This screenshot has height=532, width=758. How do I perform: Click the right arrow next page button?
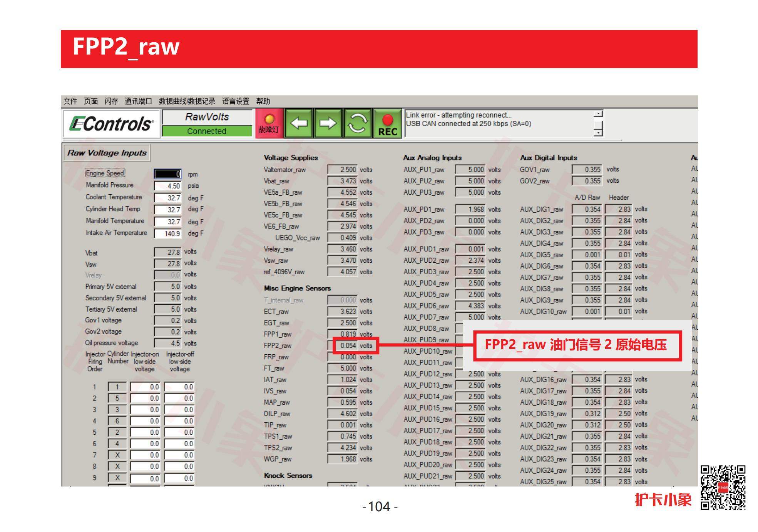(328, 123)
